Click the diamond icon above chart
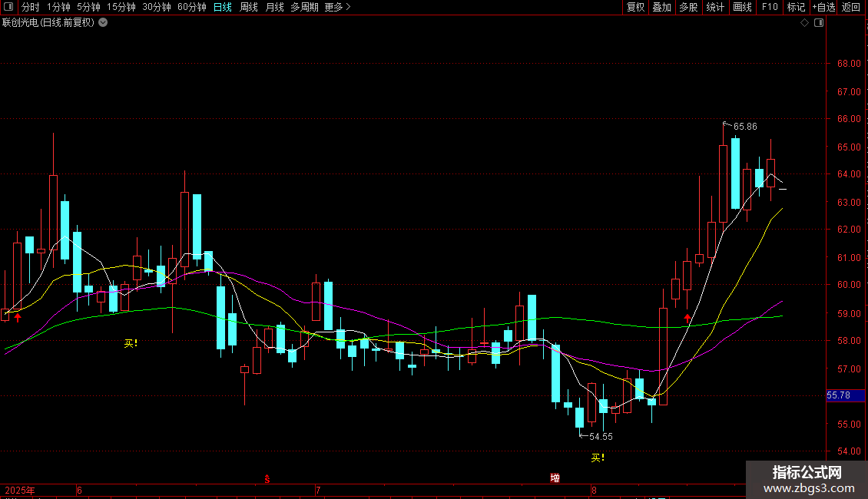Screen dimensions: 868x499 pyautogui.click(x=805, y=23)
